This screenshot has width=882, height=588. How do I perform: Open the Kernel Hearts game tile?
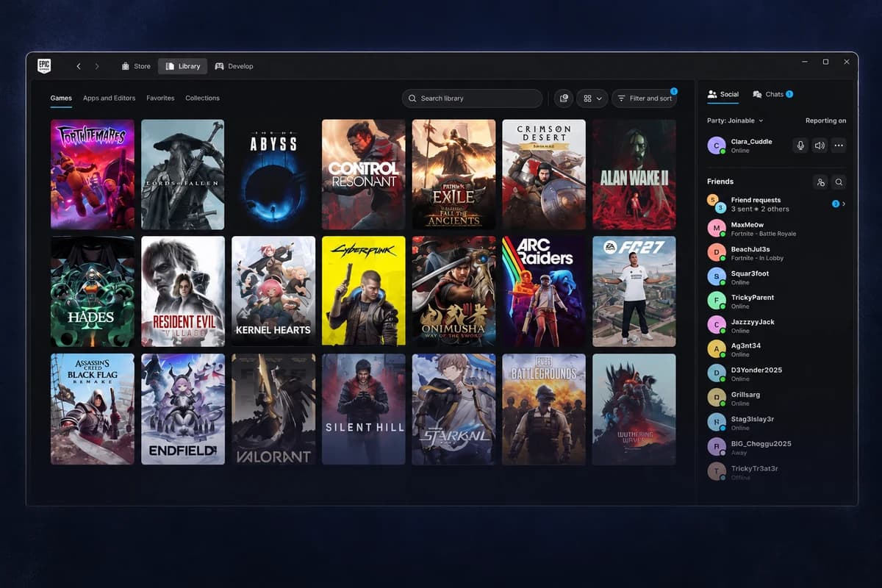point(273,291)
